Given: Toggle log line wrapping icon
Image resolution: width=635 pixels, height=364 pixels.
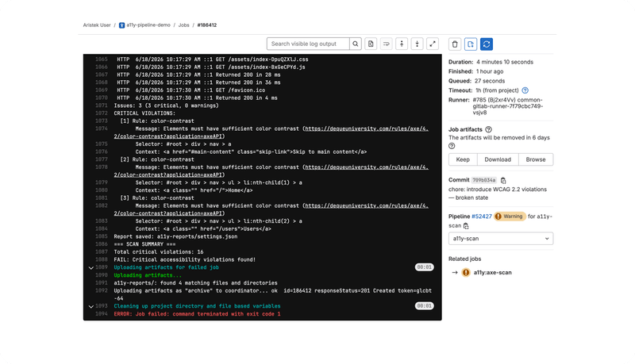Looking at the screenshot, I should pos(386,44).
